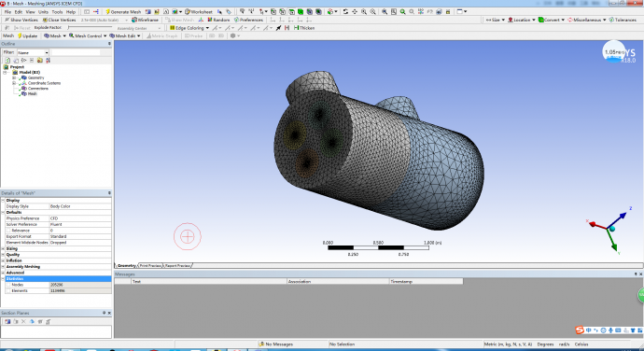Image resolution: width=644 pixels, height=351 pixels.
Task: Expand the Sizing details section
Action: [x=4, y=248]
